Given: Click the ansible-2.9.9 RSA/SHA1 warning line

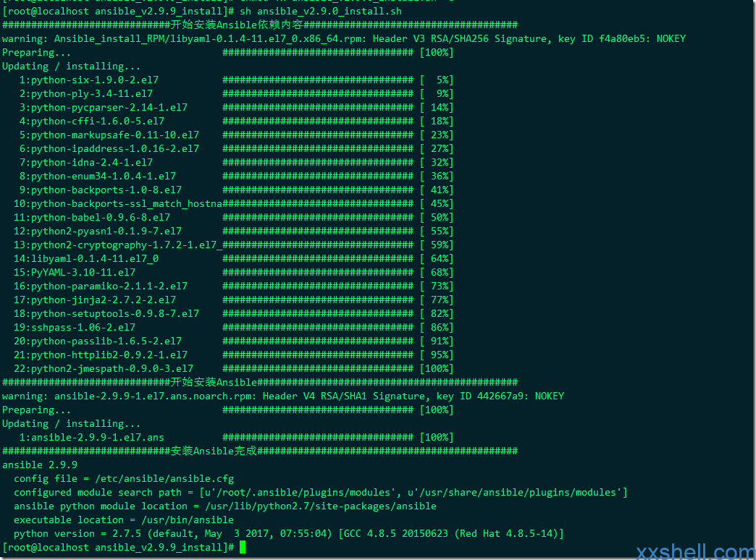Looking at the screenshot, I should click(283, 396).
